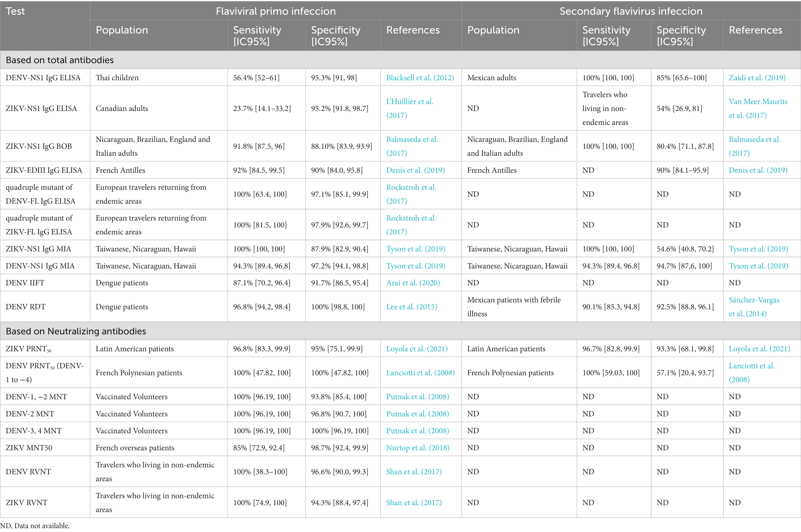Click the 'Secondary flavivirus infeccion' header
The image size is (801, 532).
[x=631, y=11]
